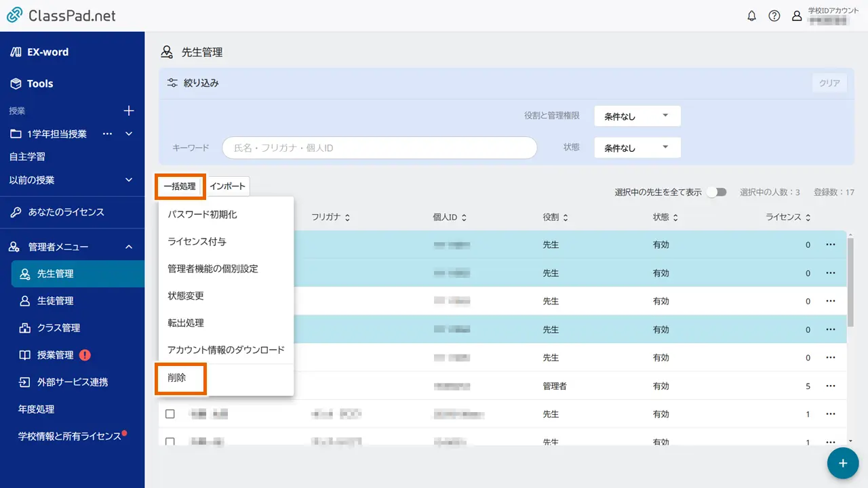The height and width of the screenshot is (488, 868).
Task: Click the クリア button to reset filters
Action: (828, 82)
